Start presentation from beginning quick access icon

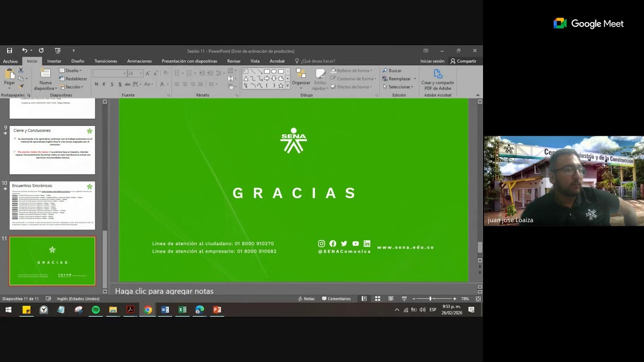57,51
